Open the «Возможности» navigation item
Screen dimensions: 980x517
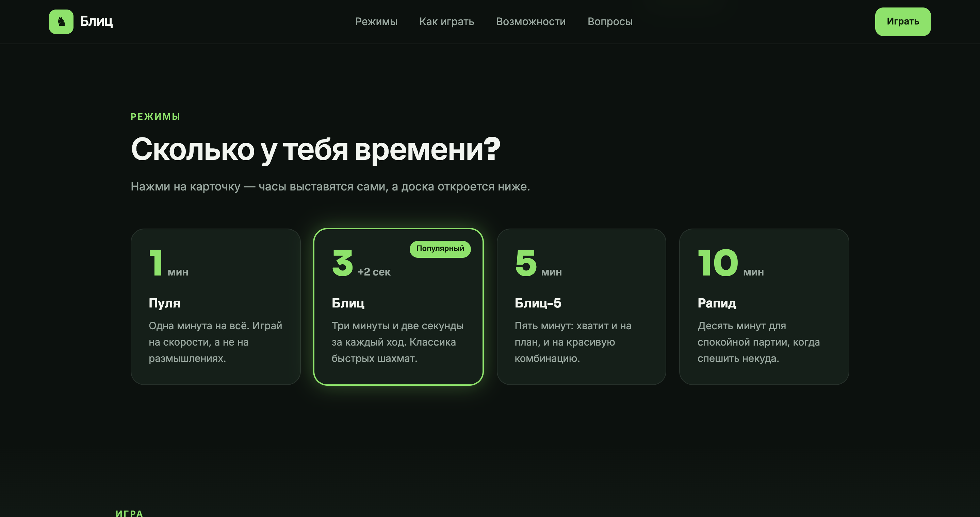tap(531, 22)
